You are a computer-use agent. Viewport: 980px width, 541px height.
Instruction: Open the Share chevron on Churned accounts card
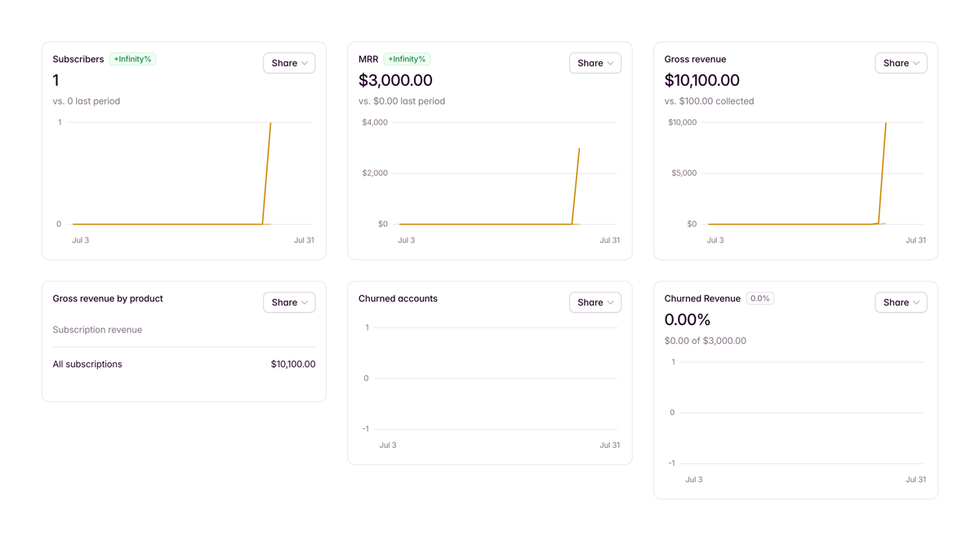[595, 302]
